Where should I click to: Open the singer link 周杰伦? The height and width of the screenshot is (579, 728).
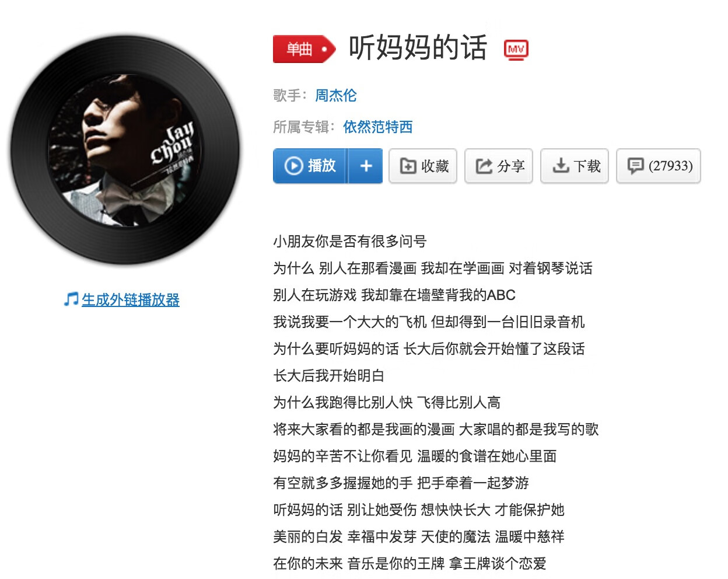pyautogui.click(x=336, y=95)
